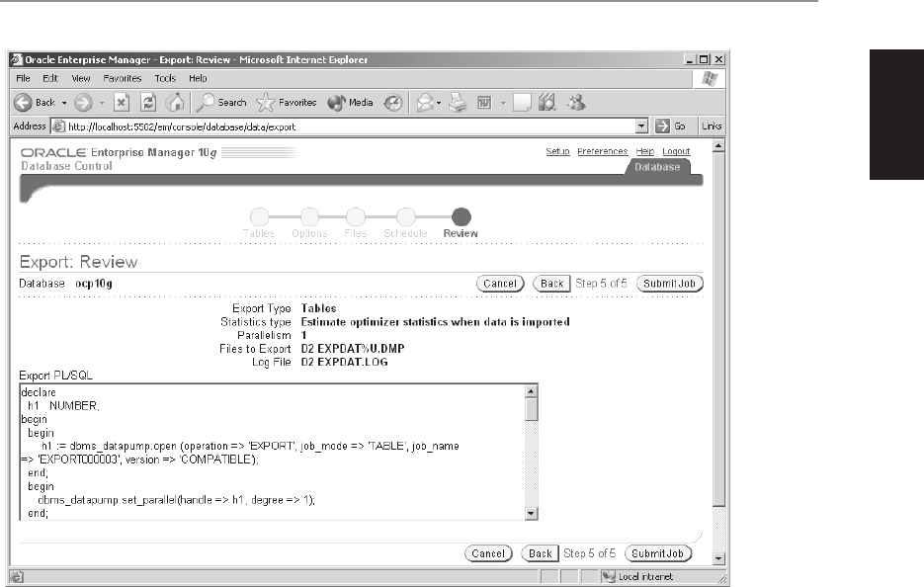Click the Messenger people icon
This screenshot has height=587, width=924.
[x=576, y=103]
